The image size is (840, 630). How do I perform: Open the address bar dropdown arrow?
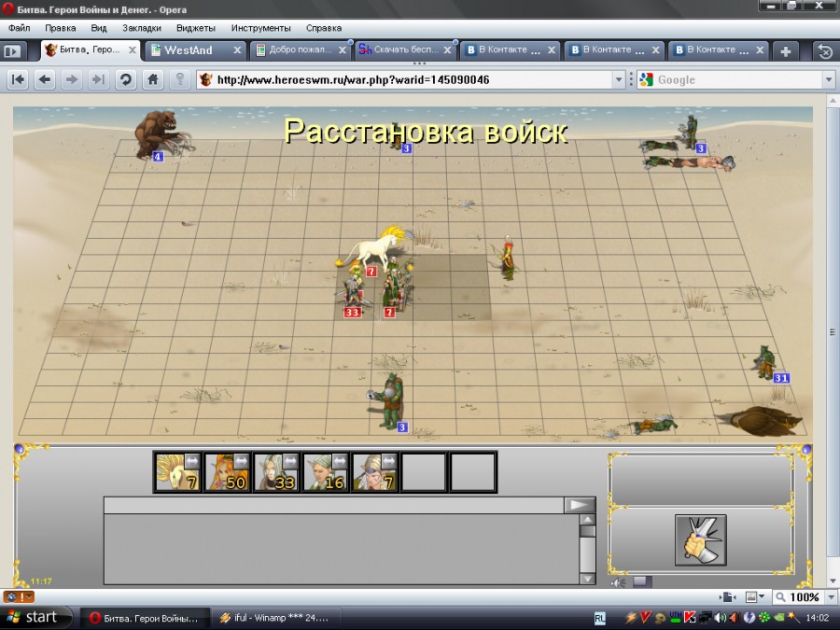(619, 80)
